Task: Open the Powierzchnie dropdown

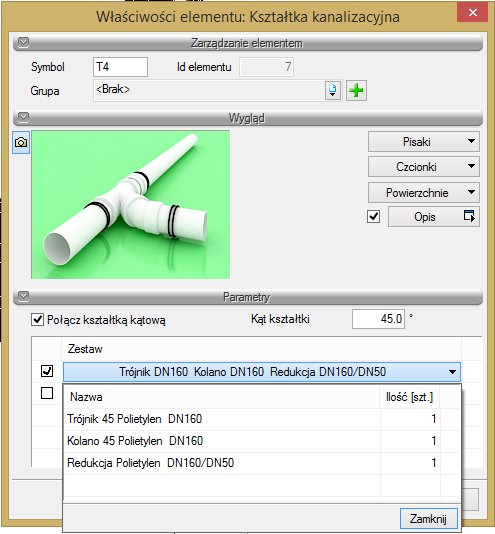Action: (424, 193)
